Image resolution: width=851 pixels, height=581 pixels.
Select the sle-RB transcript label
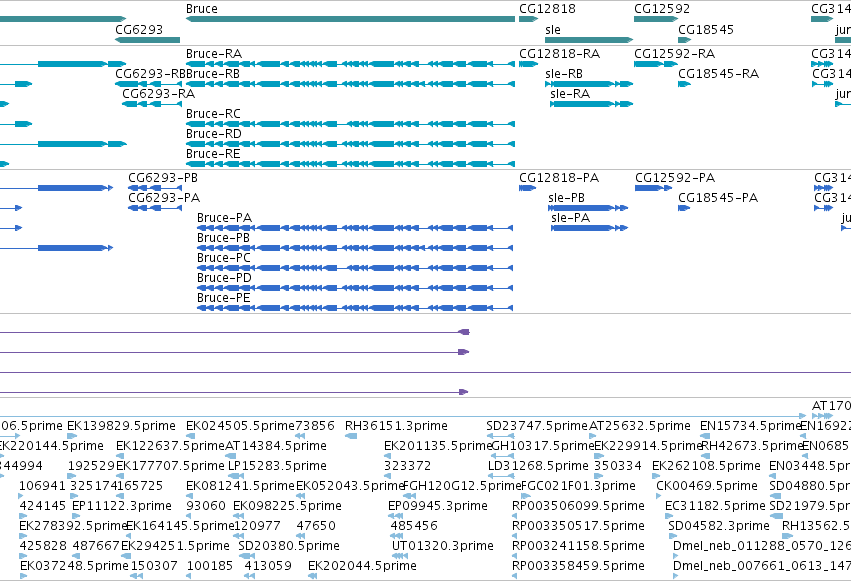click(x=564, y=74)
